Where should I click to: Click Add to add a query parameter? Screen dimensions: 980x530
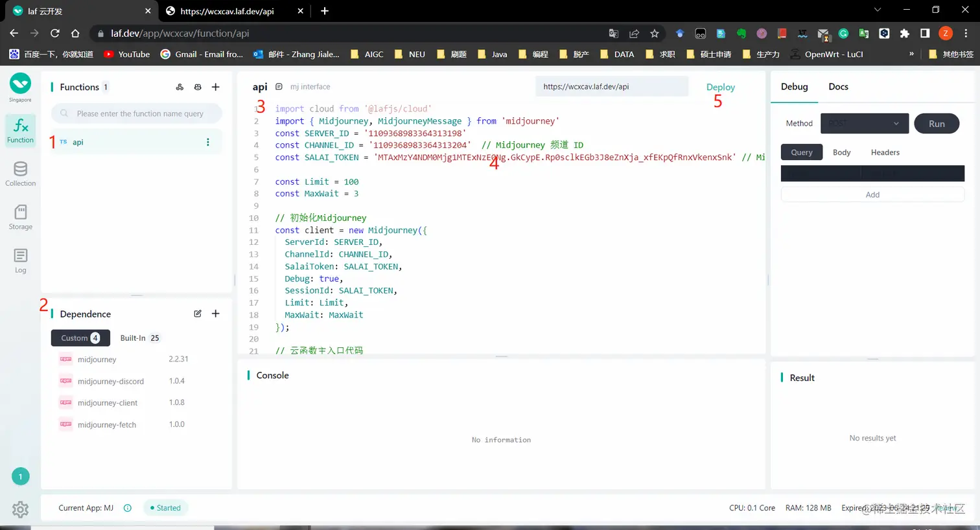(x=872, y=194)
